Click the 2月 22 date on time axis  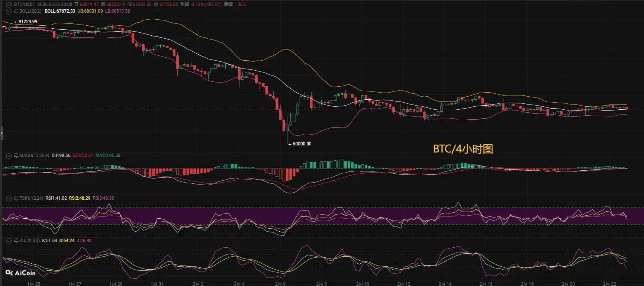tap(609, 284)
